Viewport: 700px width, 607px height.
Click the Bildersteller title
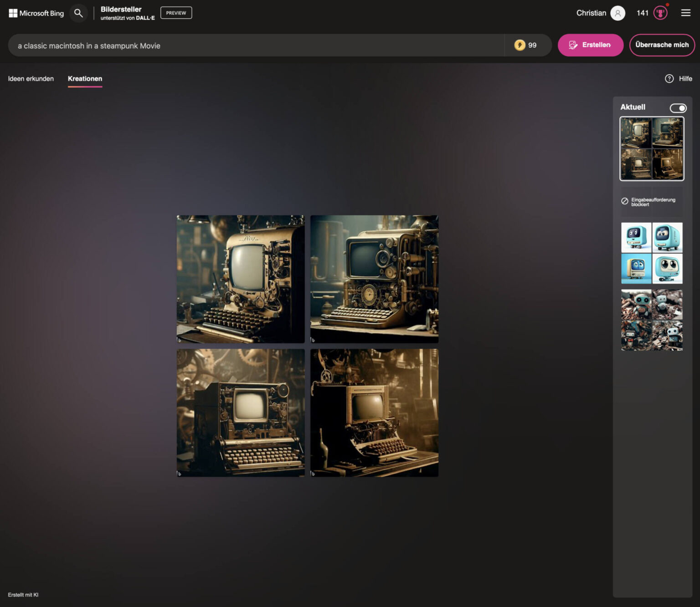pos(121,9)
